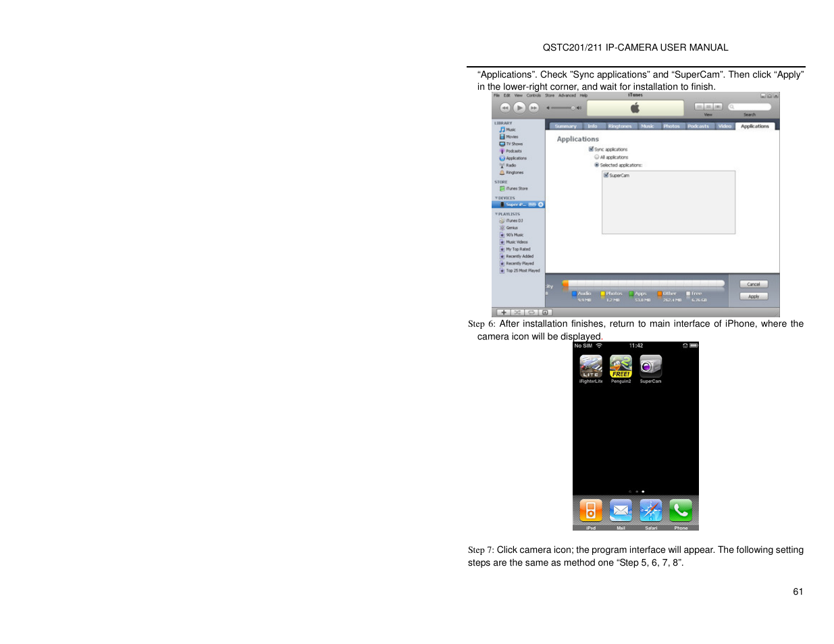Image resolution: width=834 pixels, height=644 pixels.
Task: Open the Recently Played playlist
Action: (517, 264)
